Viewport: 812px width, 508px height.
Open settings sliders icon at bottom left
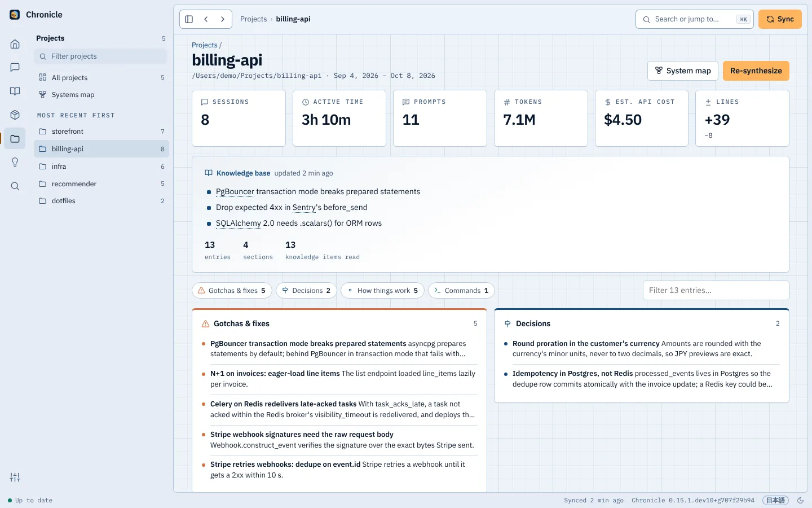coord(15,478)
